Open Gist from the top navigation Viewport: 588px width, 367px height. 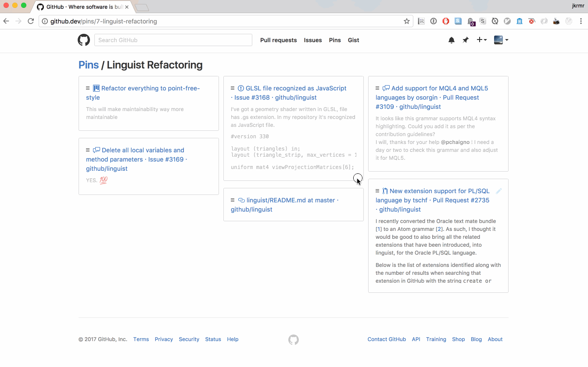point(354,40)
